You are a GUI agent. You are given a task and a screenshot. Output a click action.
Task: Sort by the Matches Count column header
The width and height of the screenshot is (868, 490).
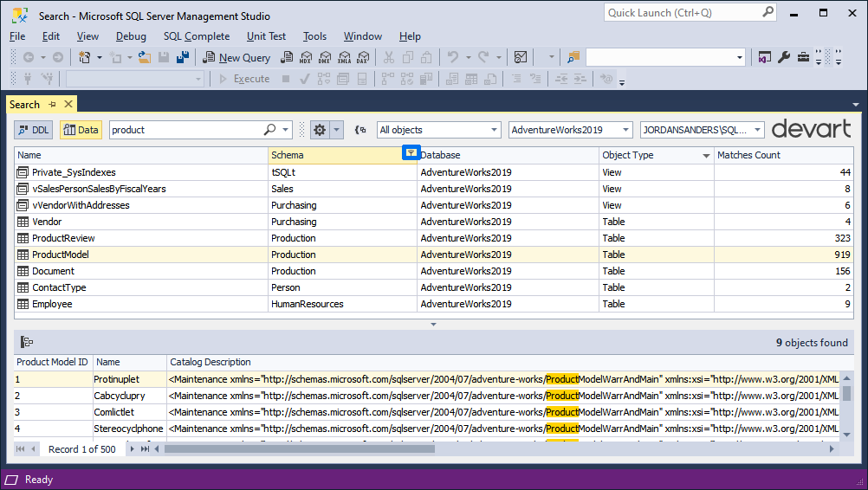pyautogui.click(x=783, y=156)
